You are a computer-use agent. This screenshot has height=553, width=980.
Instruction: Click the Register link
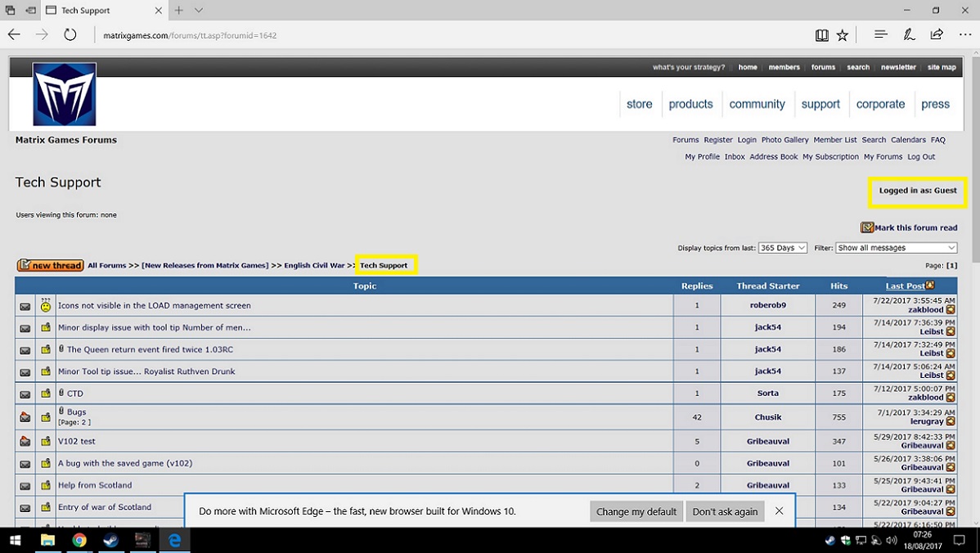point(718,140)
